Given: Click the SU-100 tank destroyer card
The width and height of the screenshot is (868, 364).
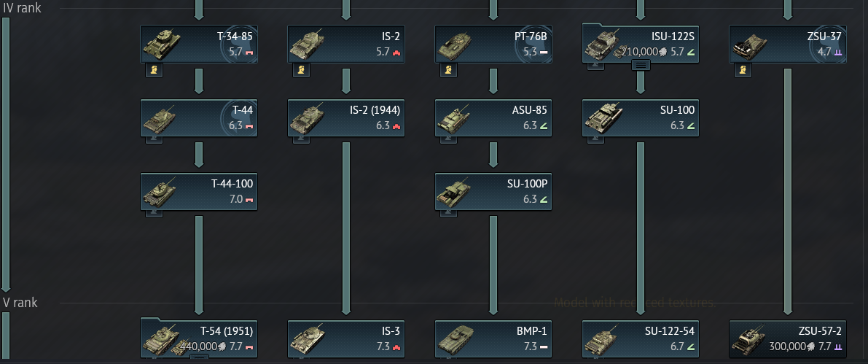Looking at the screenshot, I should tap(641, 118).
